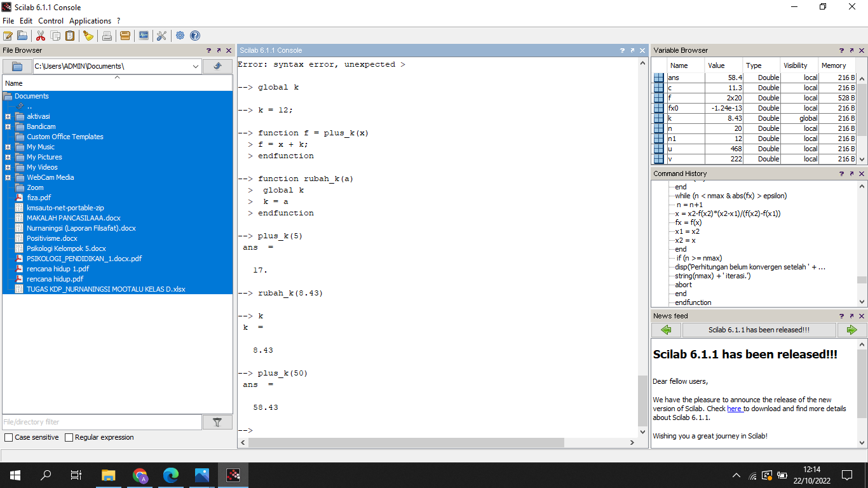Expand the My Pictures folder
Screen dimensions: 868x488
coord(8,157)
